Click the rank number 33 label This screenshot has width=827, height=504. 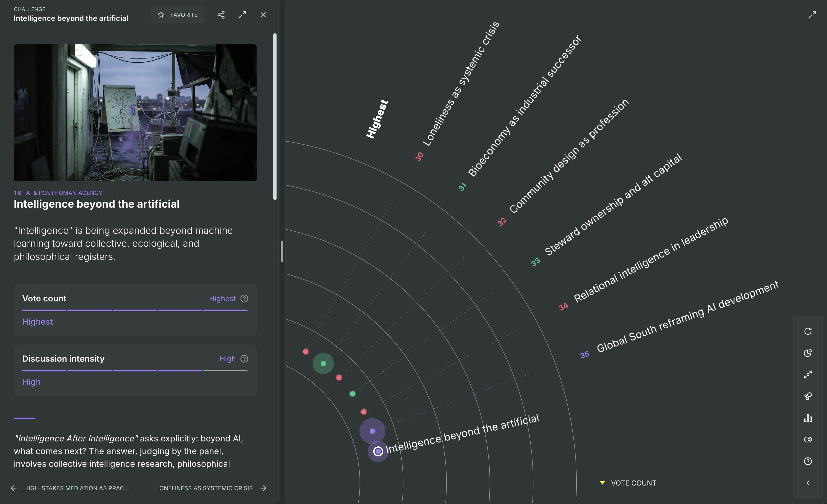point(536,262)
